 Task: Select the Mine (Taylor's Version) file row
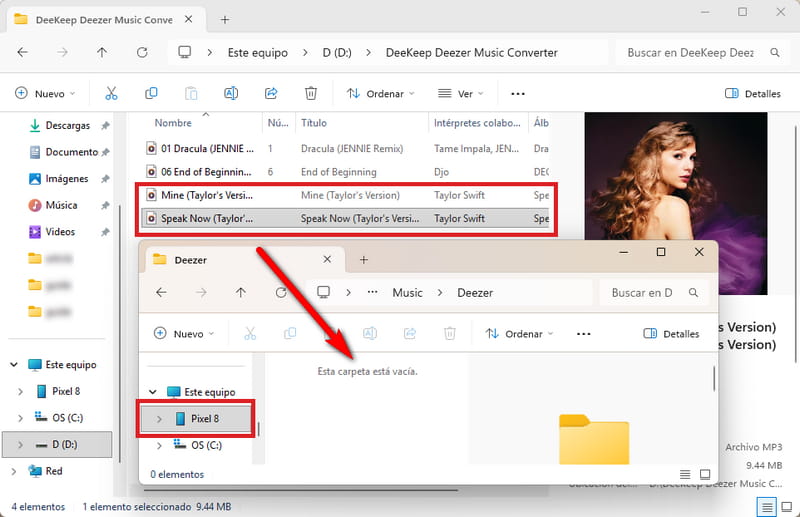[346, 195]
